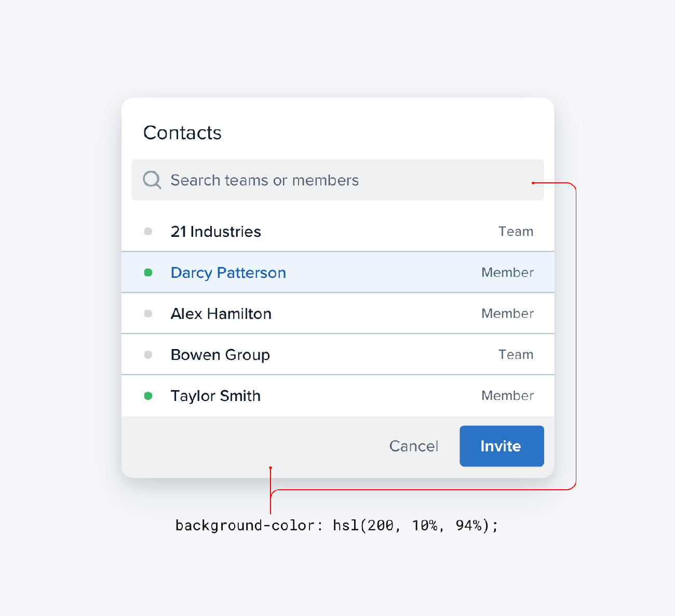Click green status dot beside Taylor Smith
The width and height of the screenshot is (675, 616).
pos(148,396)
